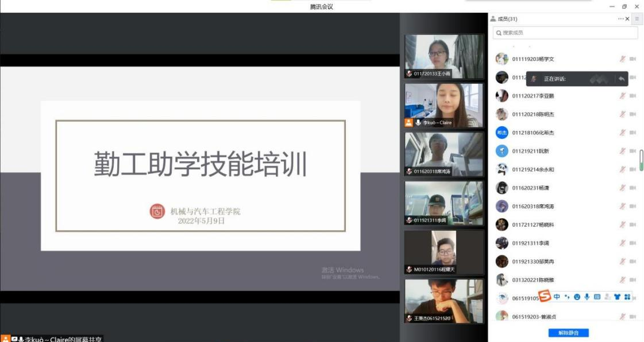Open the three-dot menu beside 成员(31)

click(x=620, y=19)
